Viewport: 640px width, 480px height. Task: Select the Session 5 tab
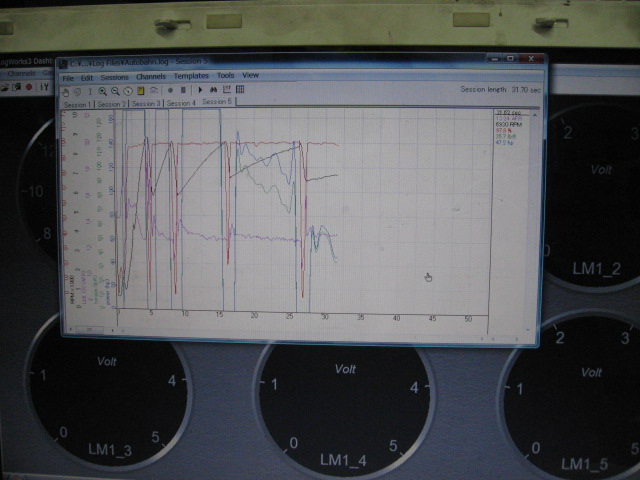(217, 102)
